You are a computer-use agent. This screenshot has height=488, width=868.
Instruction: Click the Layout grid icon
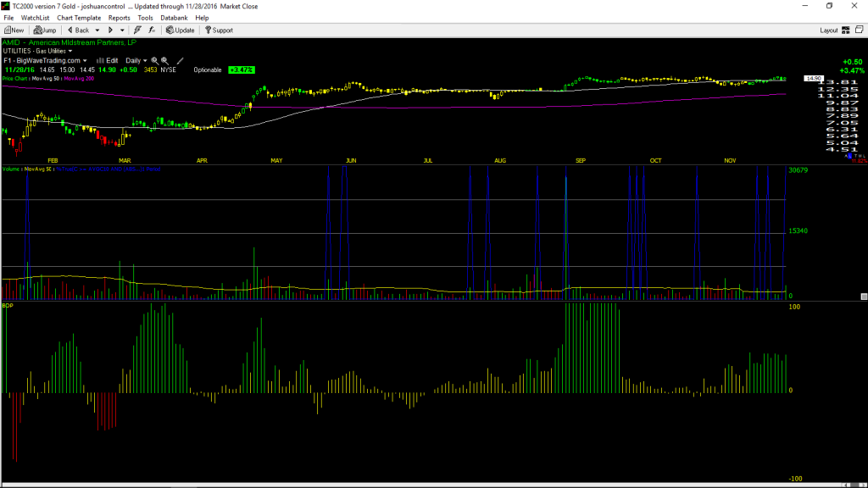[x=846, y=30]
